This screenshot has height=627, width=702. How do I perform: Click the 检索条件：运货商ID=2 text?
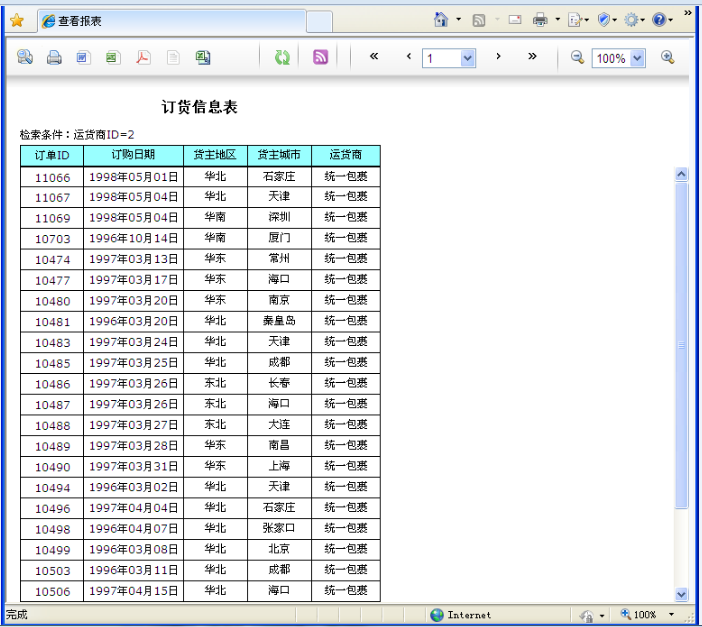(77, 134)
